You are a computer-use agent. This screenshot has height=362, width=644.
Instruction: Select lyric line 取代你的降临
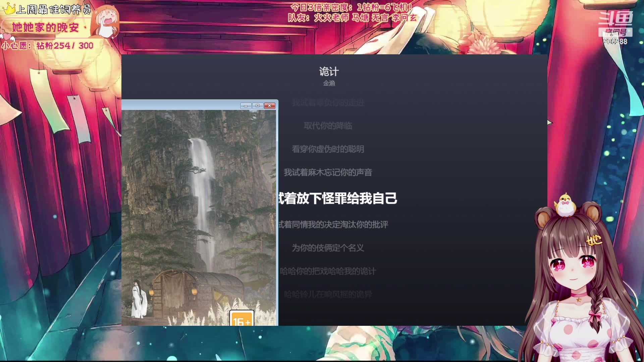pos(328,126)
